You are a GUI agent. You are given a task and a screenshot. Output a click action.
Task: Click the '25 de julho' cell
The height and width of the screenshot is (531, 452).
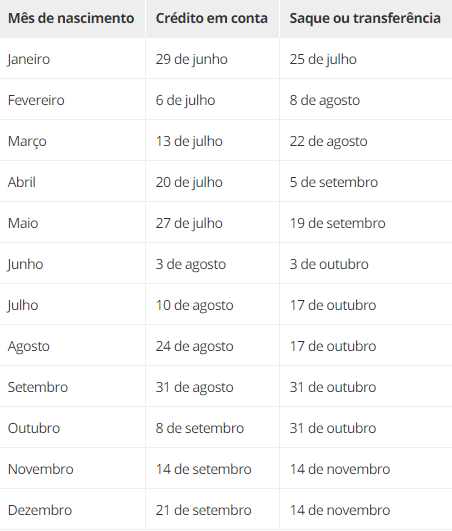[x=323, y=60]
